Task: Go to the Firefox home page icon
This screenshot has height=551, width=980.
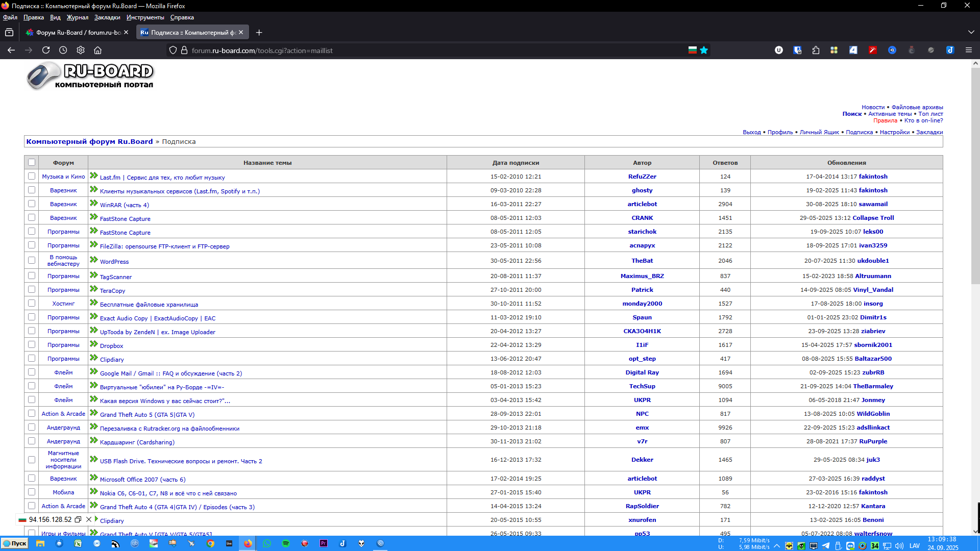Action: click(x=98, y=50)
